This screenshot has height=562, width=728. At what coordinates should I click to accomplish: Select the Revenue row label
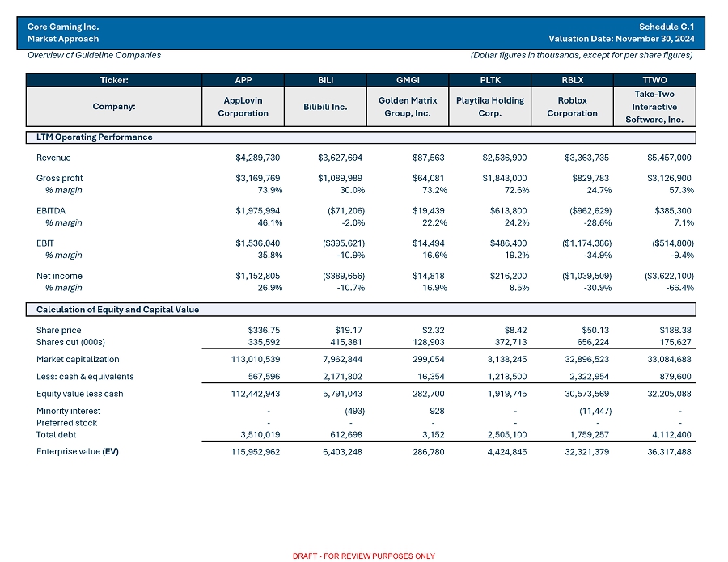(x=53, y=158)
